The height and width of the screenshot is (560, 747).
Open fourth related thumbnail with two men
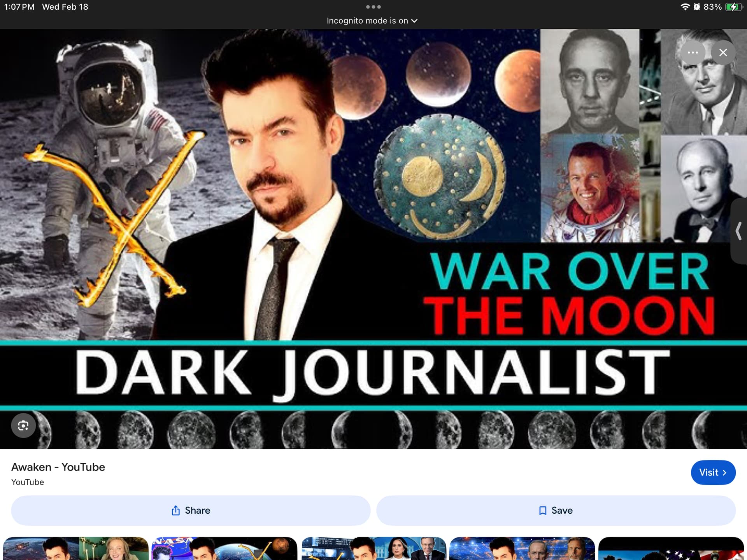click(x=522, y=549)
